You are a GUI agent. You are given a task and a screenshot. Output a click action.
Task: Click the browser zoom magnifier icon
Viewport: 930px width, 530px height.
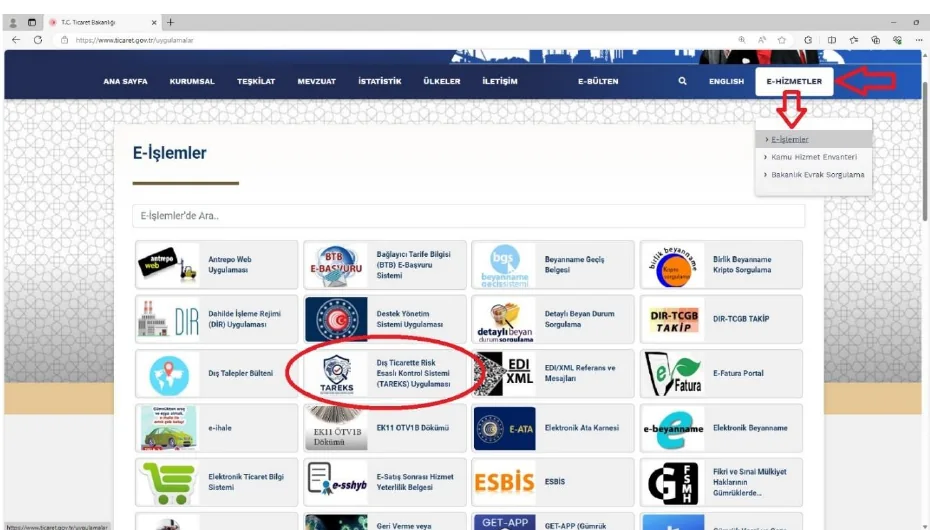point(741,40)
